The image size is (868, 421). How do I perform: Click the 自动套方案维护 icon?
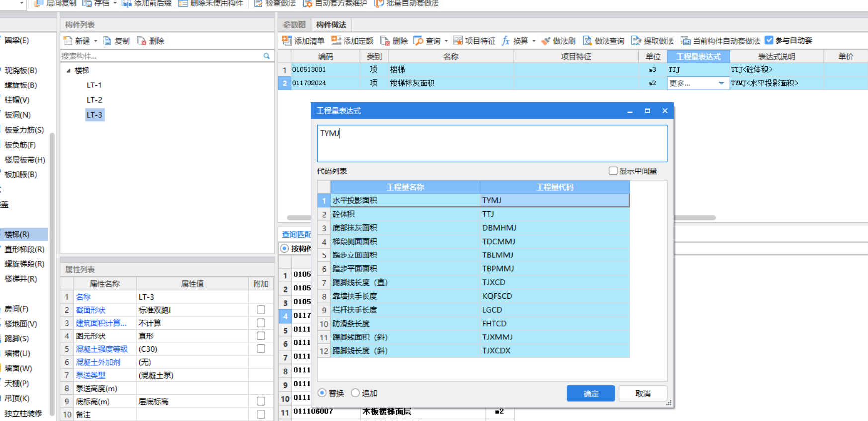[308, 3]
